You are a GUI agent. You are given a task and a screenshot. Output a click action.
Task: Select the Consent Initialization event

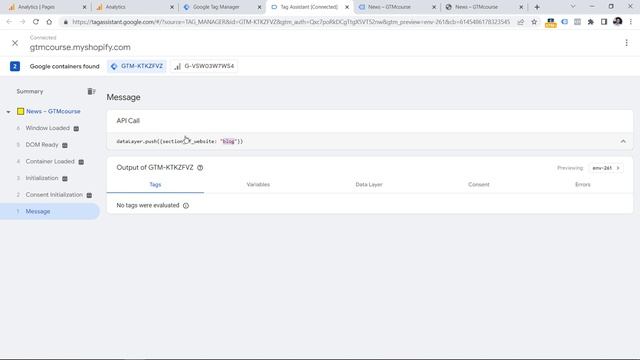tap(54, 195)
